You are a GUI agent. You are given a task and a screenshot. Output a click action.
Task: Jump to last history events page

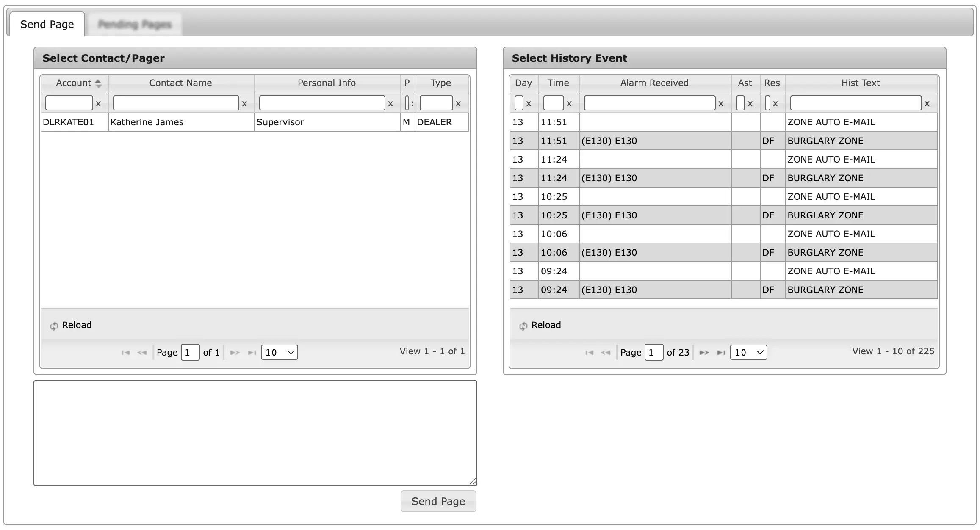[x=721, y=353]
